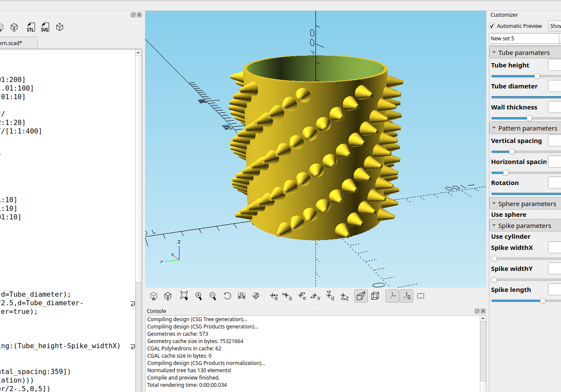Toggle scale markers on axes

(x=406, y=296)
